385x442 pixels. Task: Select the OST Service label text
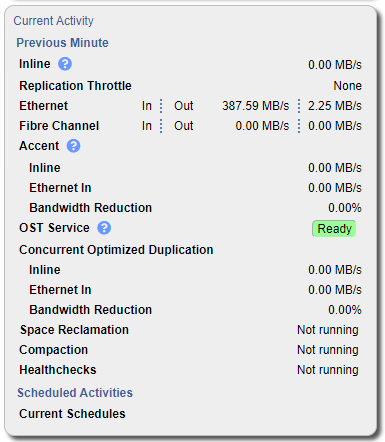click(54, 228)
